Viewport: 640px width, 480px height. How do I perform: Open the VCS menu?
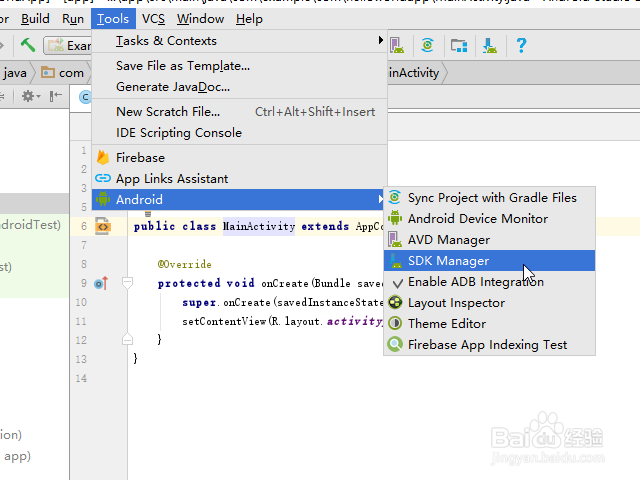click(x=153, y=19)
